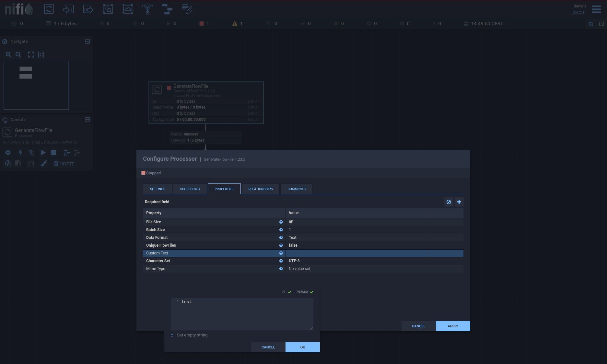Tick the Set empty string checkbox

[x=172, y=335]
